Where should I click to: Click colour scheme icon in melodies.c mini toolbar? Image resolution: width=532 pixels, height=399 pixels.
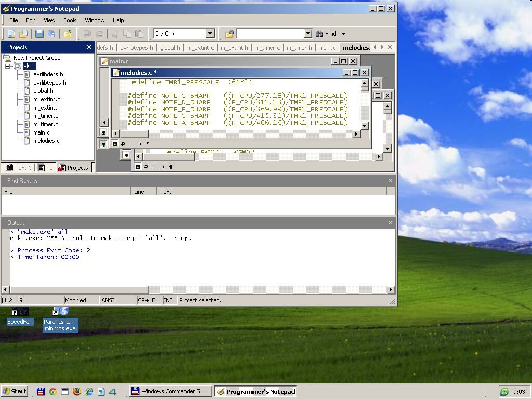115,144
